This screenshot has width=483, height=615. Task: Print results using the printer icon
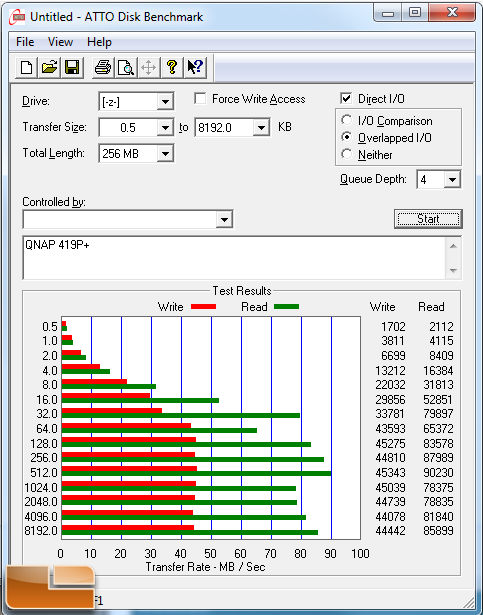(103, 67)
